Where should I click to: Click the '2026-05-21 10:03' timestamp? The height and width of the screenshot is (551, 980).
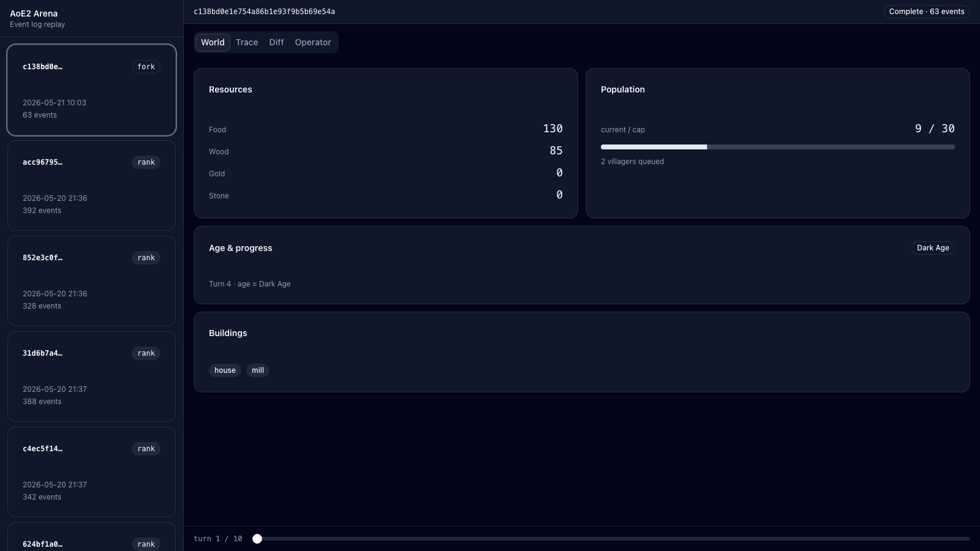tap(55, 103)
